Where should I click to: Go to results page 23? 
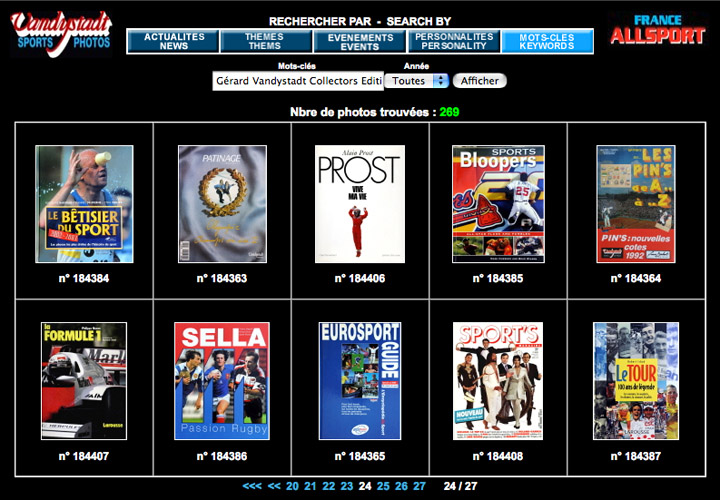(347, 486)
